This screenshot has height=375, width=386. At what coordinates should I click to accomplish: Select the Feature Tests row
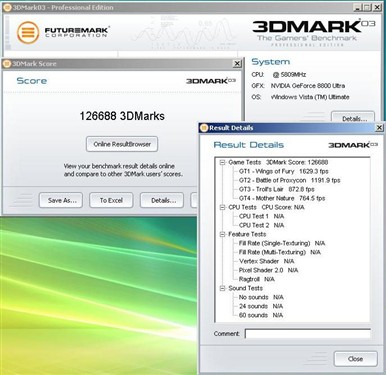(247, 234)
